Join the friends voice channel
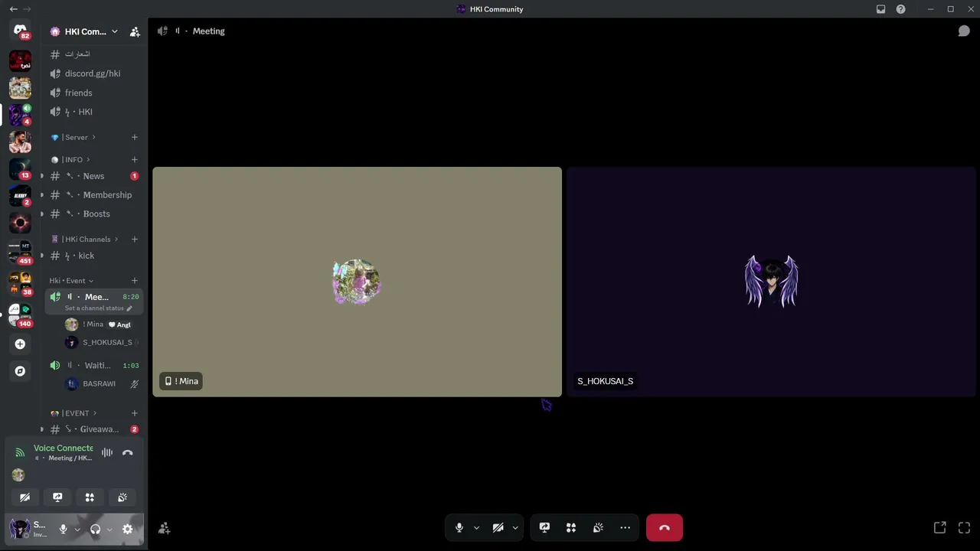The height and width of the screenshot is (551, 980). click(94, 93)
